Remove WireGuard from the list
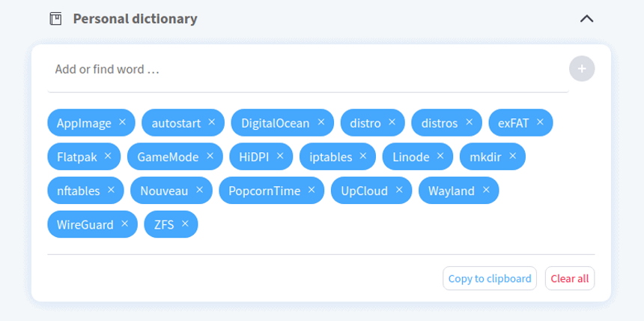The height and width of the screenshot is (321, 644). pyautogui.click(x=125, y=224)
